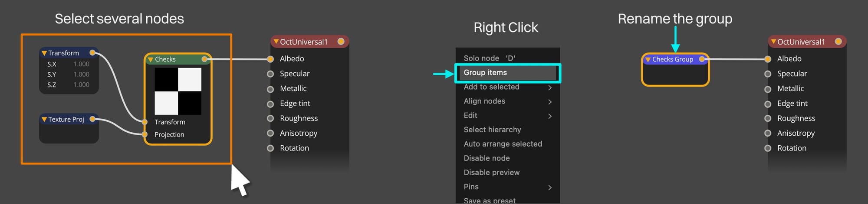Click Rotation pin on OctUniversal1 beside Checks Group

(x=768, y=148)
